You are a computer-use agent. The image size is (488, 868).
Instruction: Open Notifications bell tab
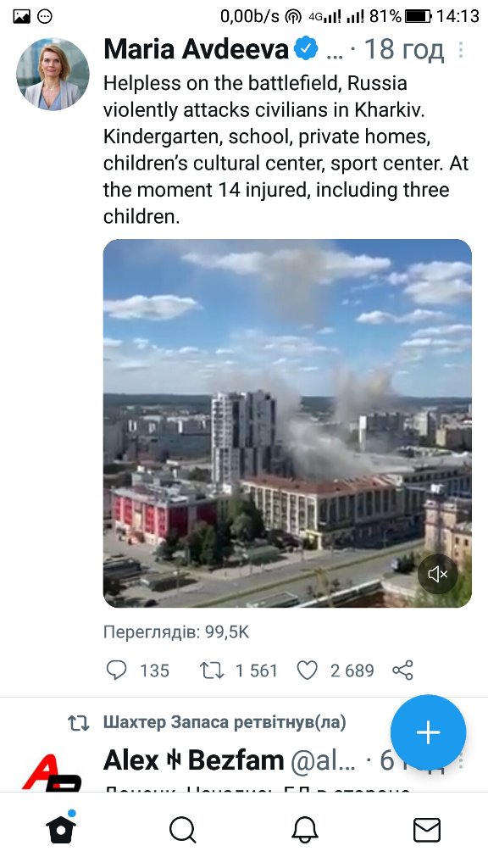coord(305,830)
